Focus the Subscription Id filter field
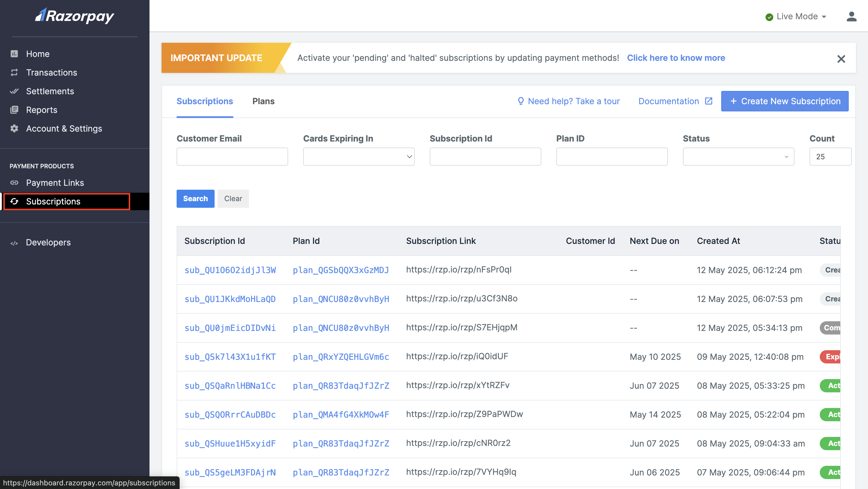Screen dimensions: 868x489 click(485, 157)
